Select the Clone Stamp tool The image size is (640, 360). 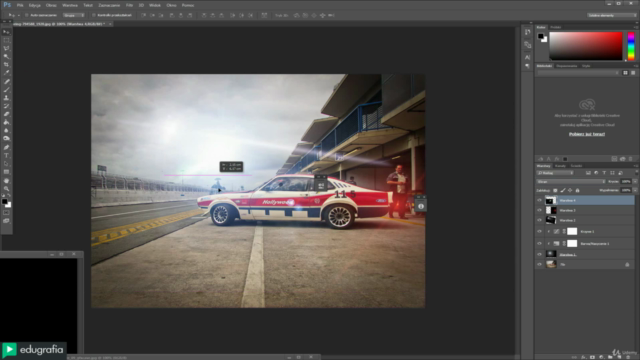pos(6,98)
